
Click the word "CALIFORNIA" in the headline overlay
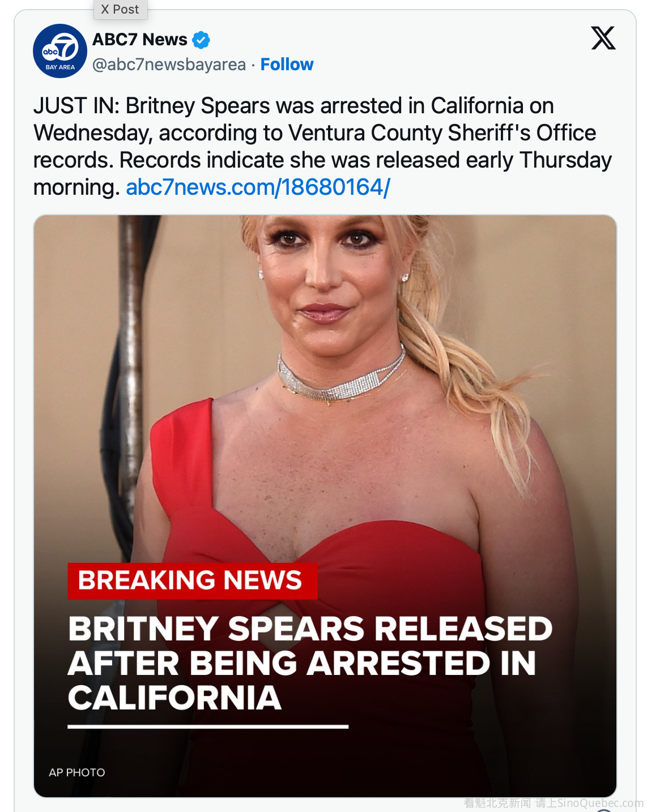174,698
